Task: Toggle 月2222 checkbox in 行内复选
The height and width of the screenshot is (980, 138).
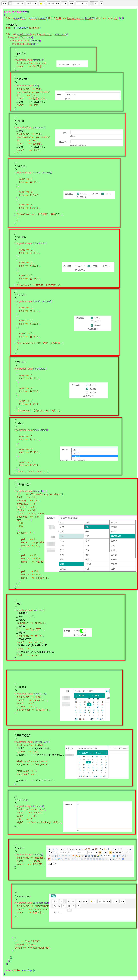Action: (x=91, y=194)
